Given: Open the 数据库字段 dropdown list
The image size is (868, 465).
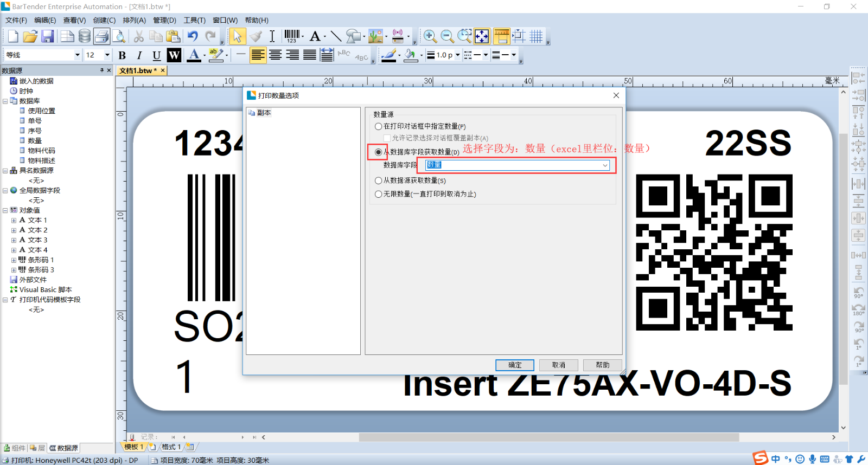Looking at the screenshot, I should pyautogui.click(x=605, y=165).
